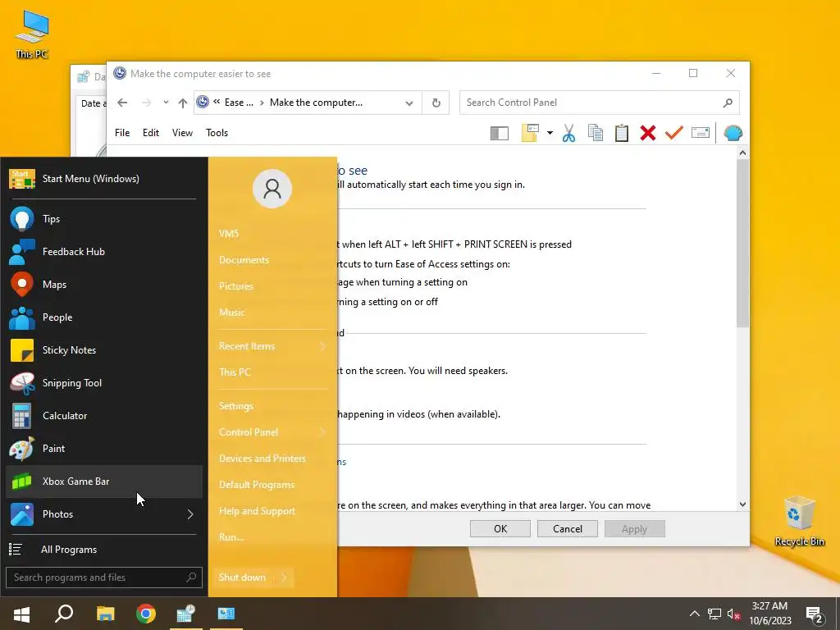
Task: Launch Calculator from Start menu
Action: tap(103, 415)
